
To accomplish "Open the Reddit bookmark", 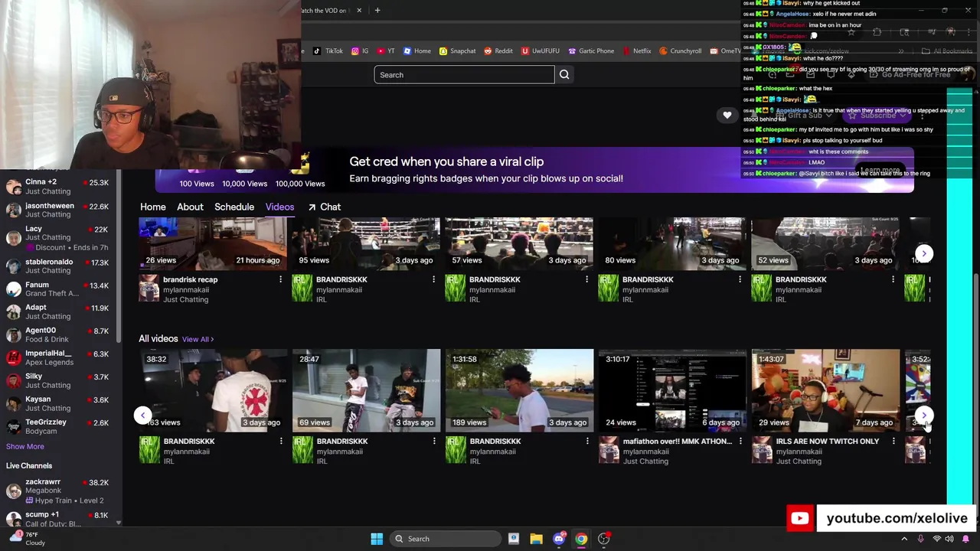I will [x=498, y=51].
